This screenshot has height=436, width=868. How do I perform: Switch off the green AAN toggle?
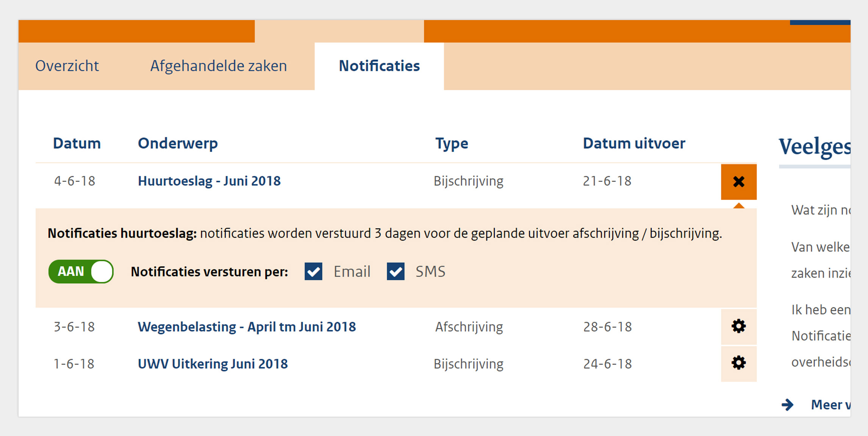pos(81,272)
